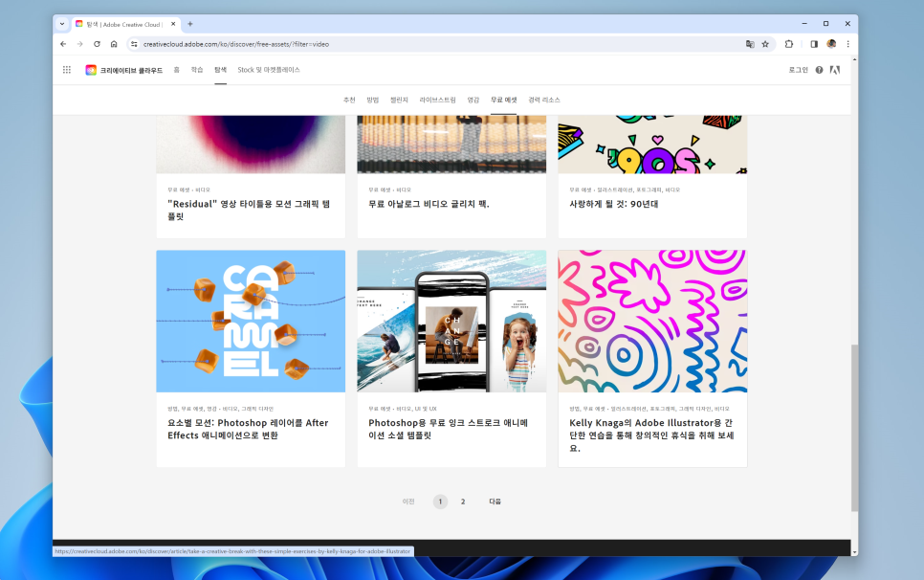Open 요소별 모션: Photoshop 레이어를 After Effects title
Screen dimensions: 924x580
[248, 429]
